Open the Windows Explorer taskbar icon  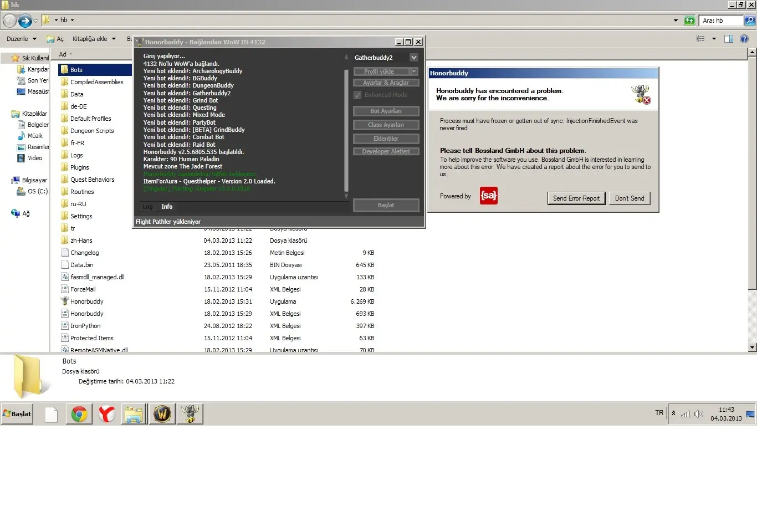(x=134, y=414)
